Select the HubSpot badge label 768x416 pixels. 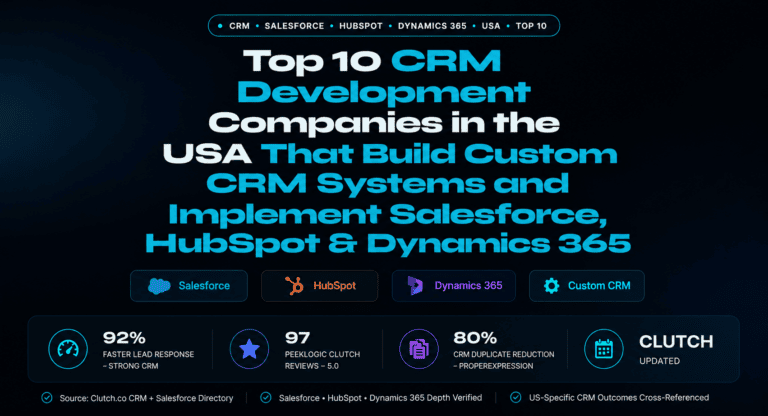(335, 286)
